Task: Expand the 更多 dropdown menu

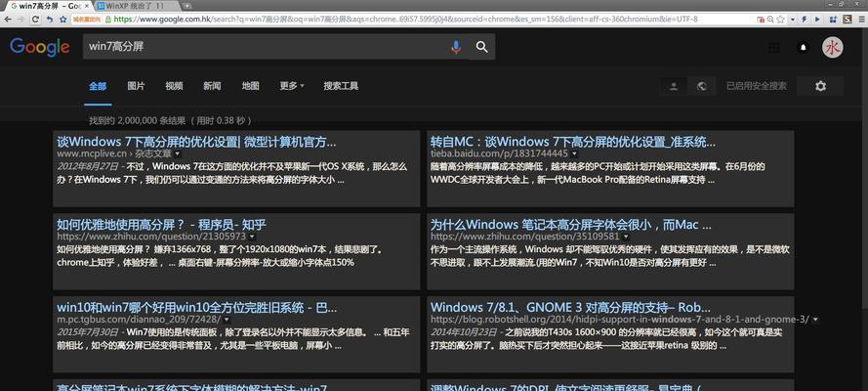Action: pyautogui.click(x=292, y=86)
